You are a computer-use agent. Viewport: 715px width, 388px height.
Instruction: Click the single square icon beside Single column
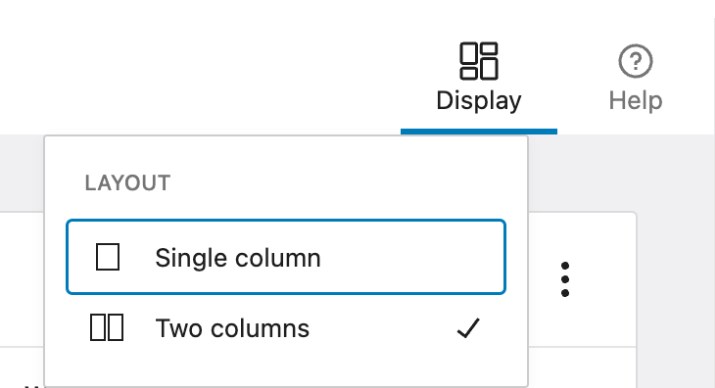click(108, 257)
